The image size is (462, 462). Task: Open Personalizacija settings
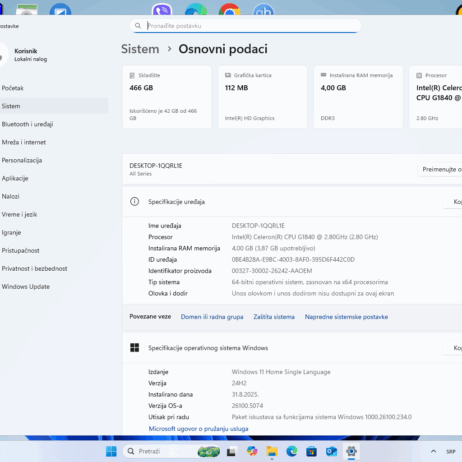point(54,160)
